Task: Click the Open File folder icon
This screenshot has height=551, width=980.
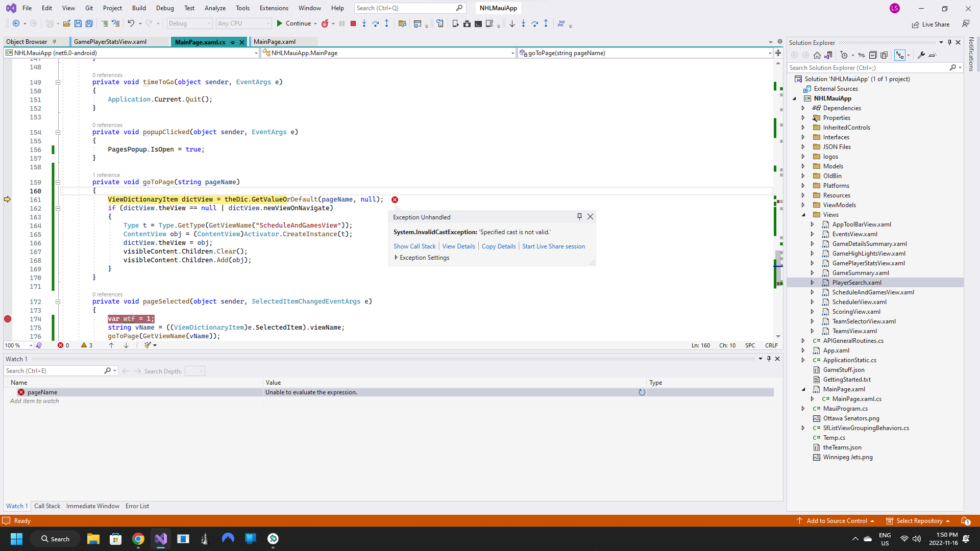Action: click(x=67, y=23)
